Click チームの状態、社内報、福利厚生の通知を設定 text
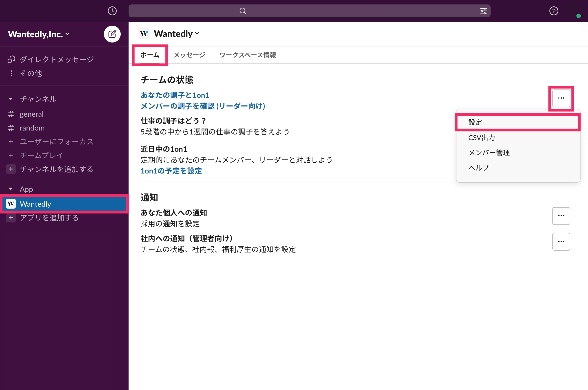 tap(218, 249)
